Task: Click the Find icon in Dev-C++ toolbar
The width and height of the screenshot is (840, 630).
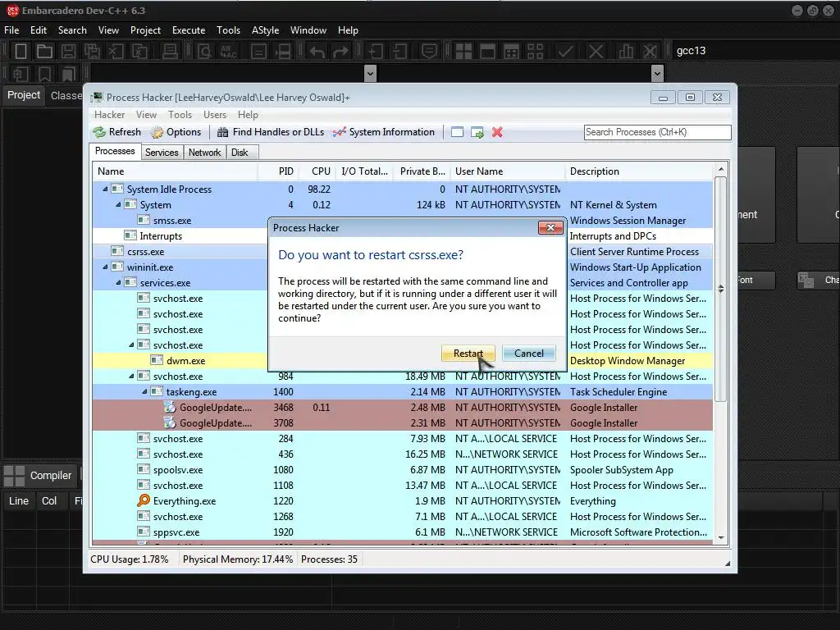Action: tap(204, 51)
